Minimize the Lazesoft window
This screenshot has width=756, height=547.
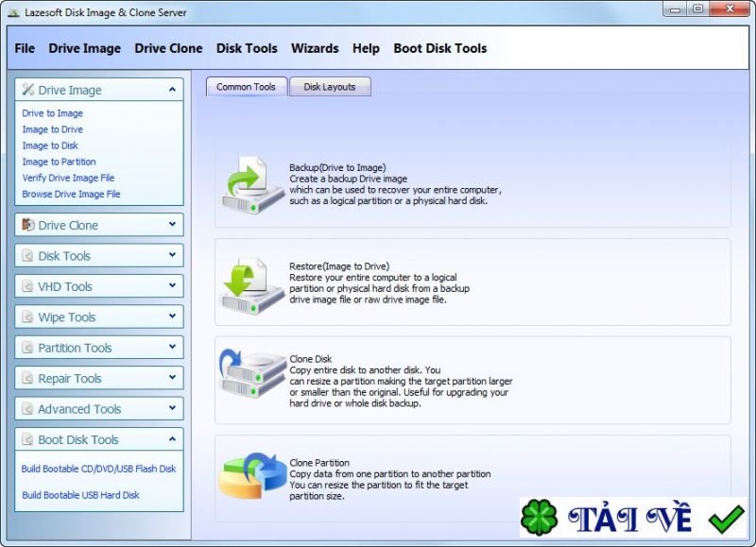coord(676,9)
